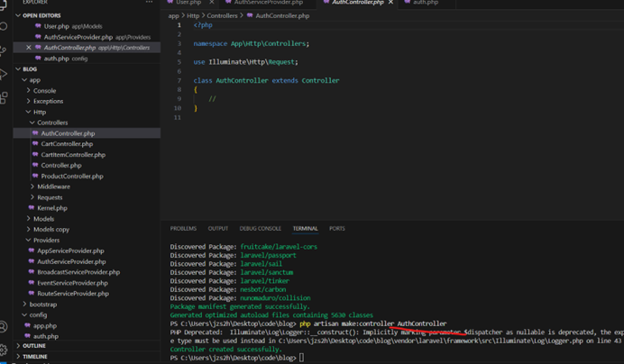
Task: Collapse the Providers folder
Action: coord(87,241)
